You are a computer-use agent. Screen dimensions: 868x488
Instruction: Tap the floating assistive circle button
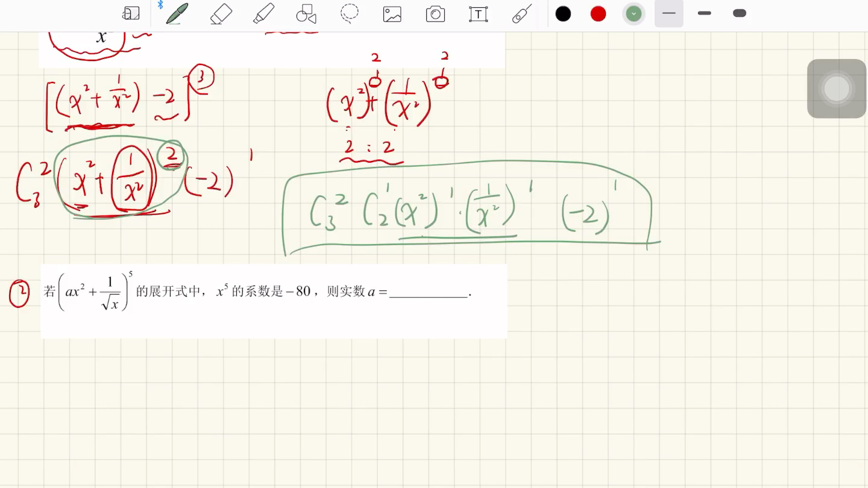coord(836,88)
